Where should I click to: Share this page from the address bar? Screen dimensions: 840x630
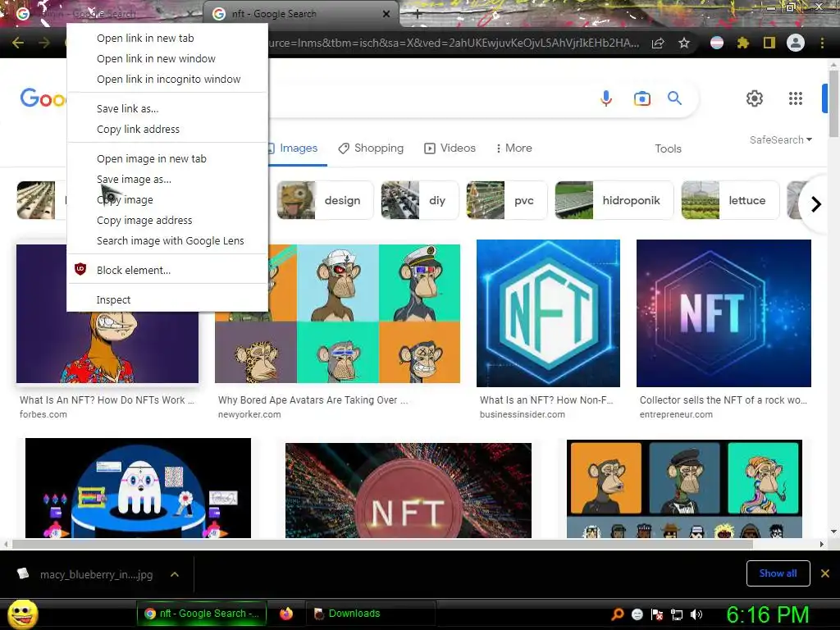point(658,43)
